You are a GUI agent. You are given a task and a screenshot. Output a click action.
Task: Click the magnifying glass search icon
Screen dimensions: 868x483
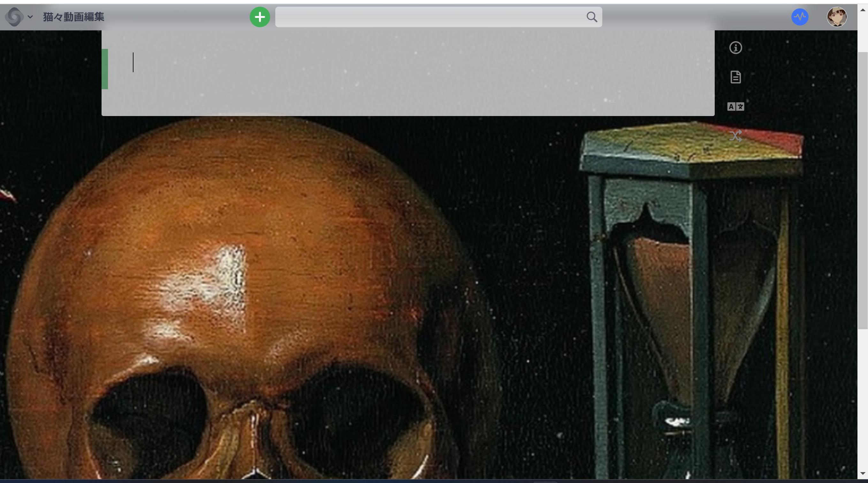click(x=592, y=17)
